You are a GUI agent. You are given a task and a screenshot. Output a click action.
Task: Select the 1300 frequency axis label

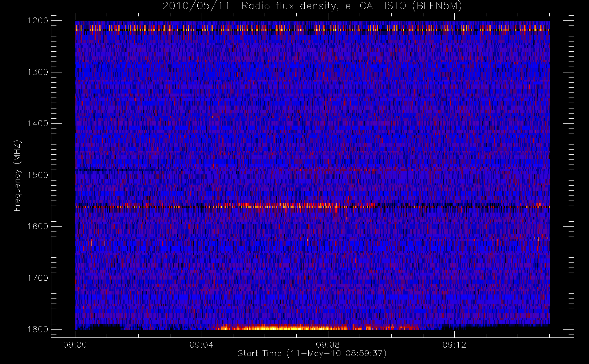pyautogui.click(x=38, y=72)
